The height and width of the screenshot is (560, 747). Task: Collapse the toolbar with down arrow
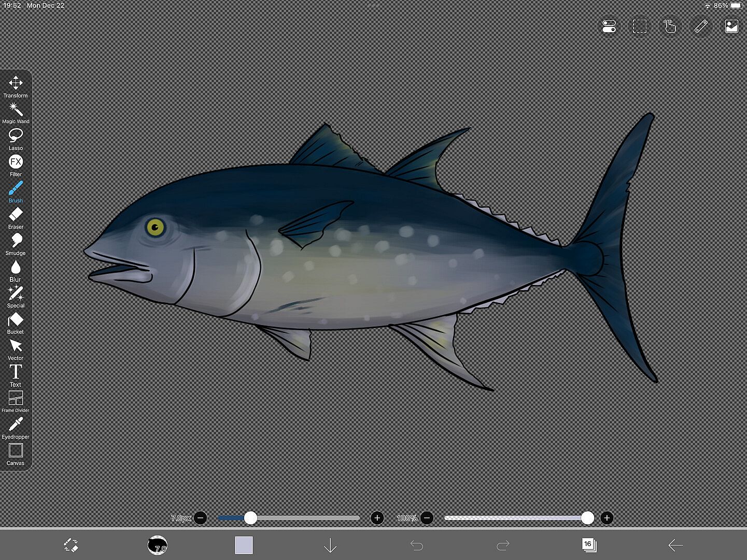click(x=330, y=545)
